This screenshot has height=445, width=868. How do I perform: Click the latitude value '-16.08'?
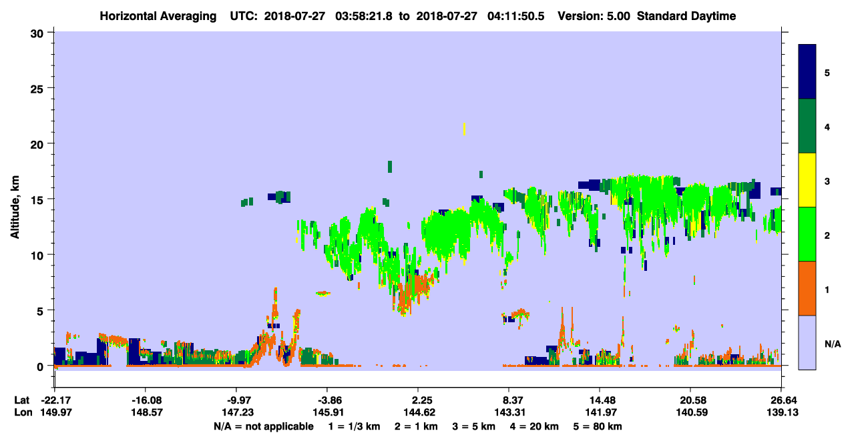(x=146, y=400)
